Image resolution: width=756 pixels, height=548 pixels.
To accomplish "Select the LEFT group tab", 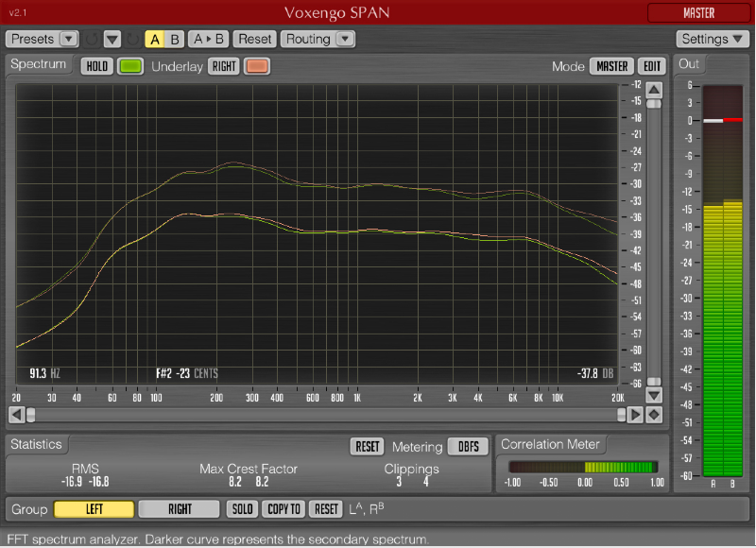I will point(94,509).
